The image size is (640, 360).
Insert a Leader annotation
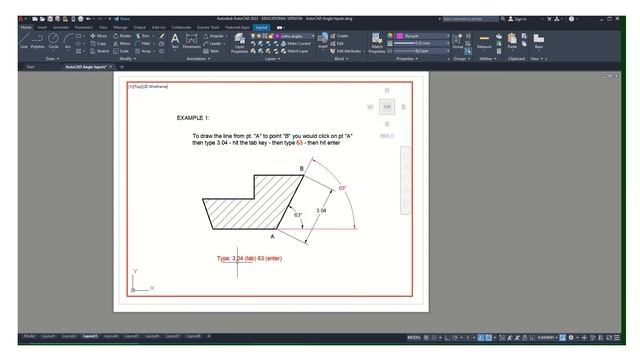click(x=212, y=43)
